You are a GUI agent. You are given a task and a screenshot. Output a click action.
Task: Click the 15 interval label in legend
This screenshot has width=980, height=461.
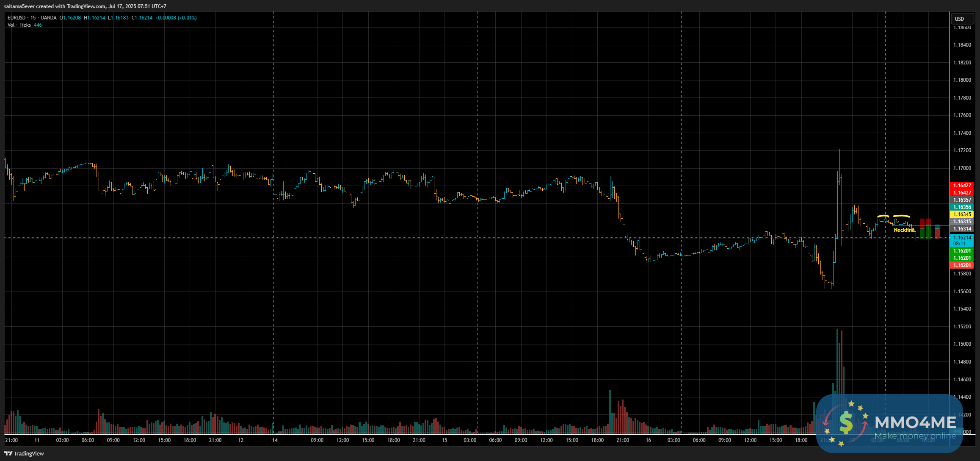tap(33, 18)
